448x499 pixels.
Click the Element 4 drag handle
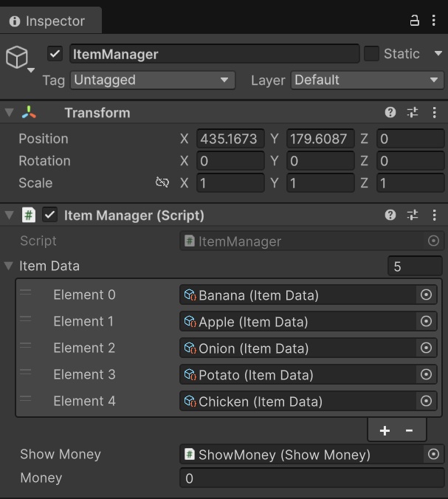pos(25,398)
